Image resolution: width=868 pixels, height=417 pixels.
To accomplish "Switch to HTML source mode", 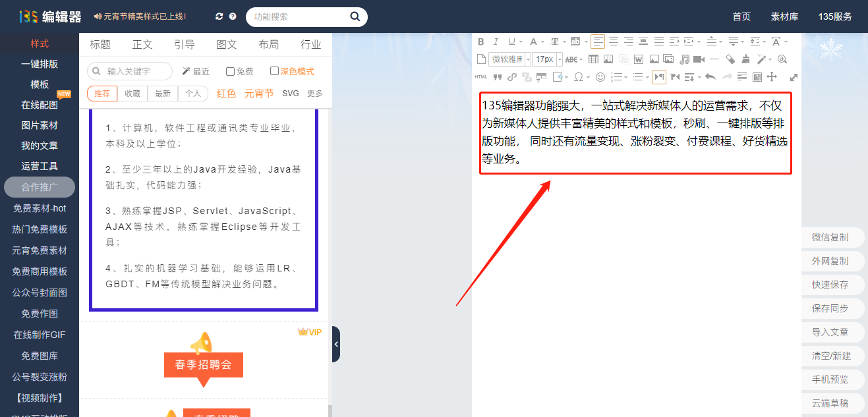I will point(481,77).
